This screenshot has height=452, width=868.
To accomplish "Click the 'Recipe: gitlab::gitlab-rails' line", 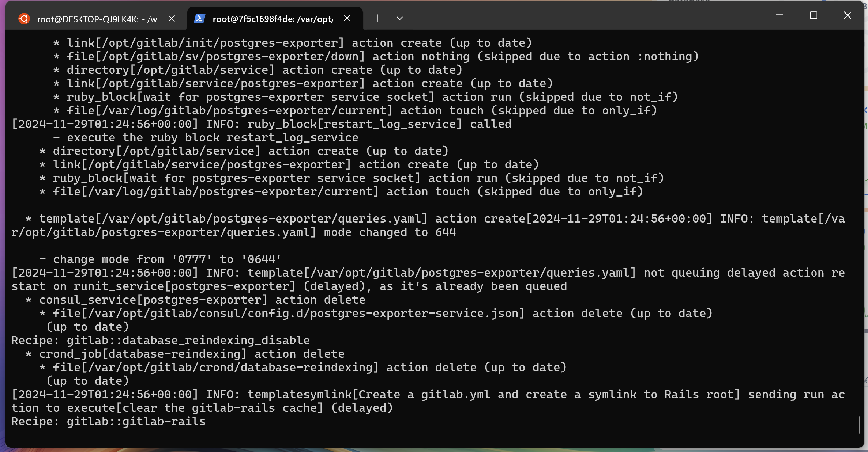I will 109,421.
